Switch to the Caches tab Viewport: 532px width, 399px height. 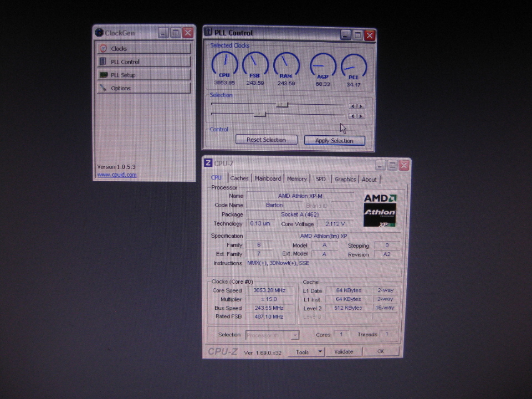(x=239, y=178)
